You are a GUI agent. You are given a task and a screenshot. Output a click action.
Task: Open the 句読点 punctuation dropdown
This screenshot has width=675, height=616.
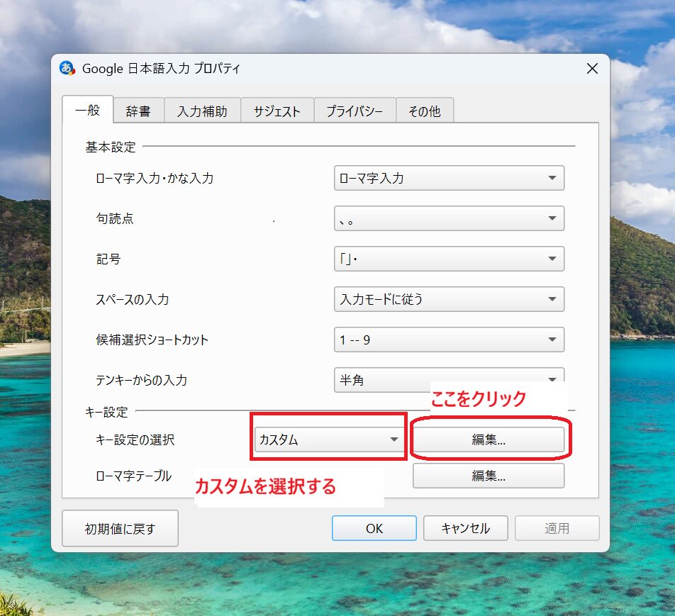point(449,218)
